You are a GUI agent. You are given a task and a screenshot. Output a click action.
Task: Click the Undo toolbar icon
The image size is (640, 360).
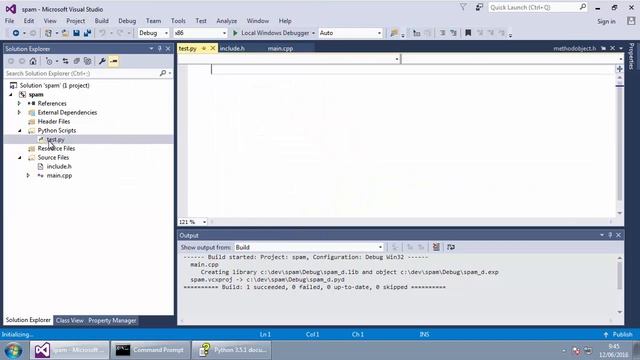pos(102,33)
